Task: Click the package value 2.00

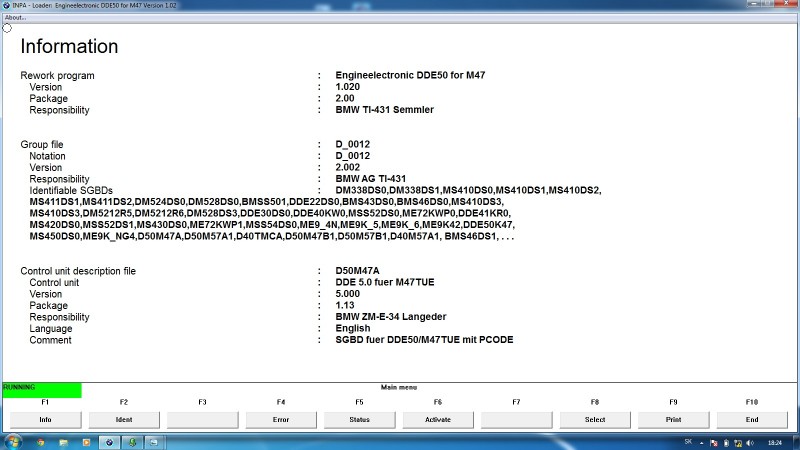Action: point(345,98)
